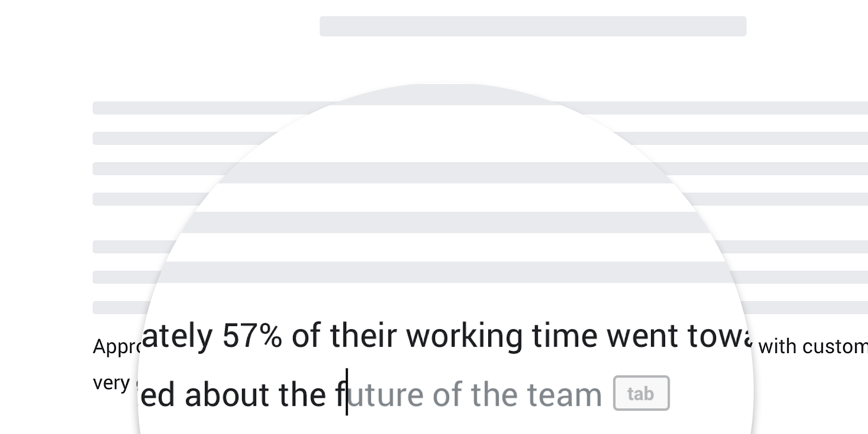Click the word "their" in the magnified sentence
Viewport: 868px width, 434px height.
[x=363, y=336]
